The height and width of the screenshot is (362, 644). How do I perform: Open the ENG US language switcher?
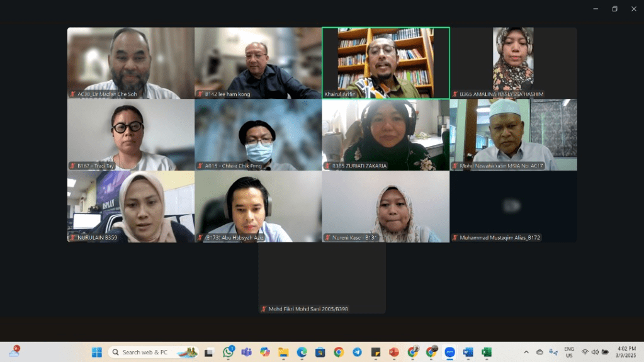point(569,352)
